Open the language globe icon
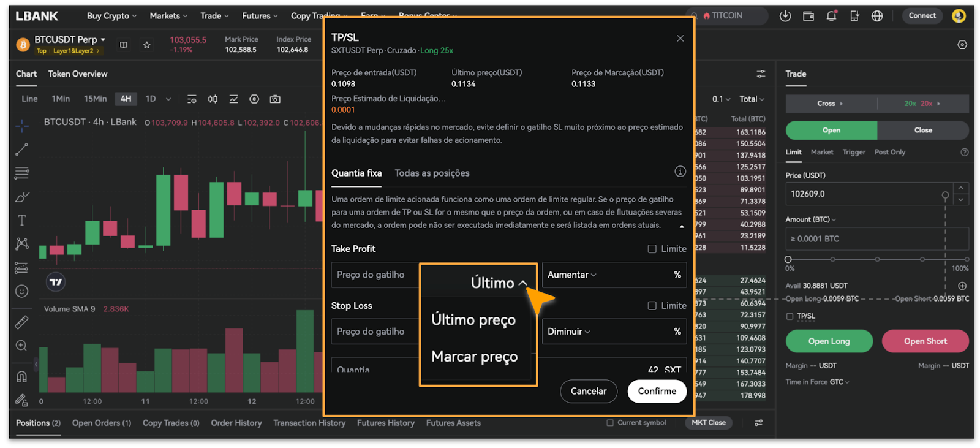The width and height of the screenshot is (980, 448). click(x=877, y=16)
